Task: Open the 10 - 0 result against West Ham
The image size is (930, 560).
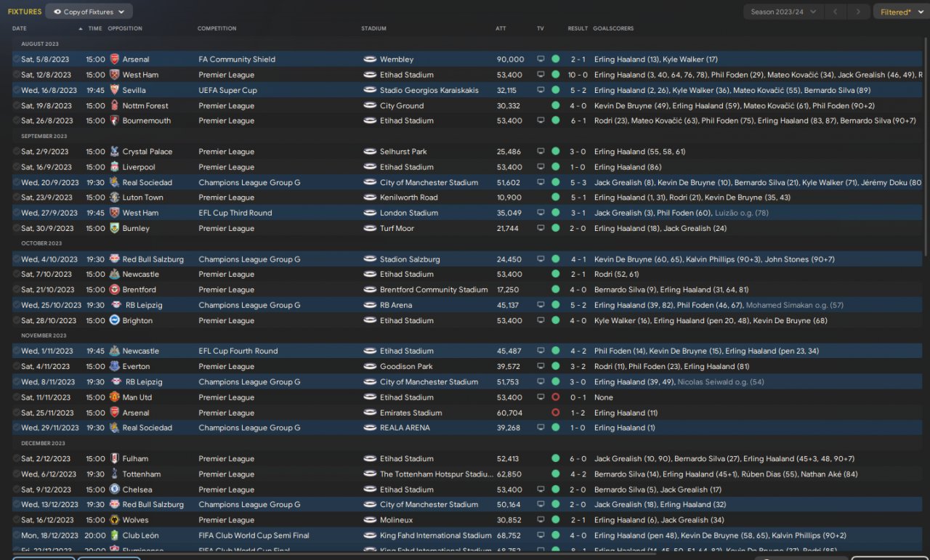Action: pos(578,75)
